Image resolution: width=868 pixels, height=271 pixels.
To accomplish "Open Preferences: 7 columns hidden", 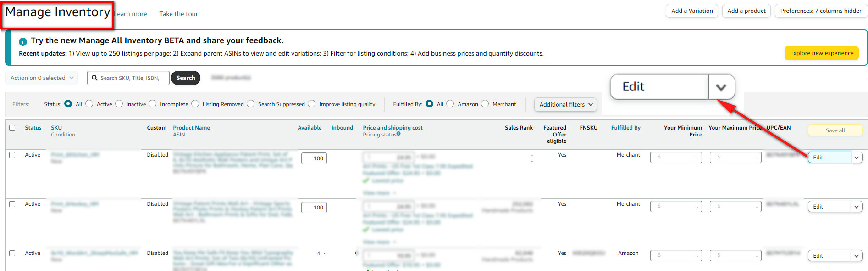I will click(x=821, y=11).
